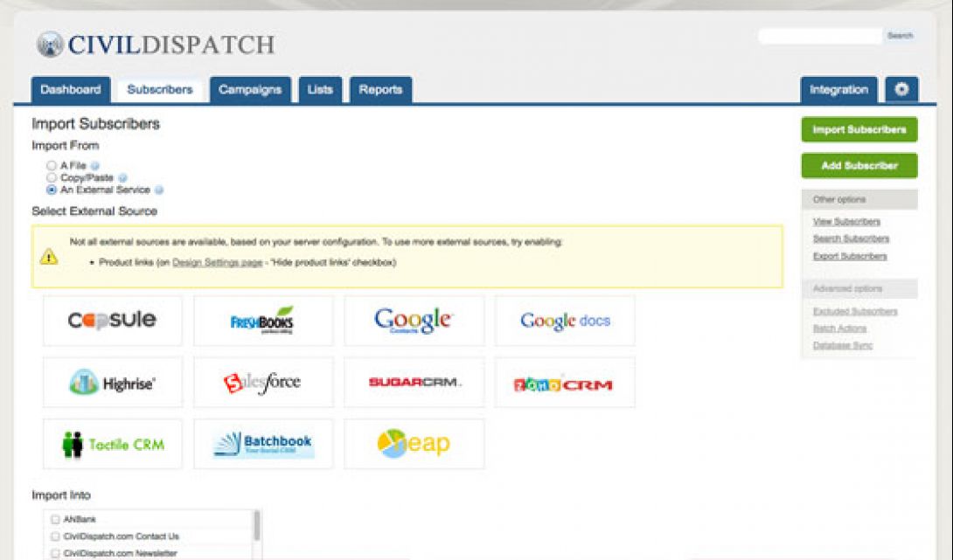
Task: Open the Integration tab
Action: (x=838, y=89)
